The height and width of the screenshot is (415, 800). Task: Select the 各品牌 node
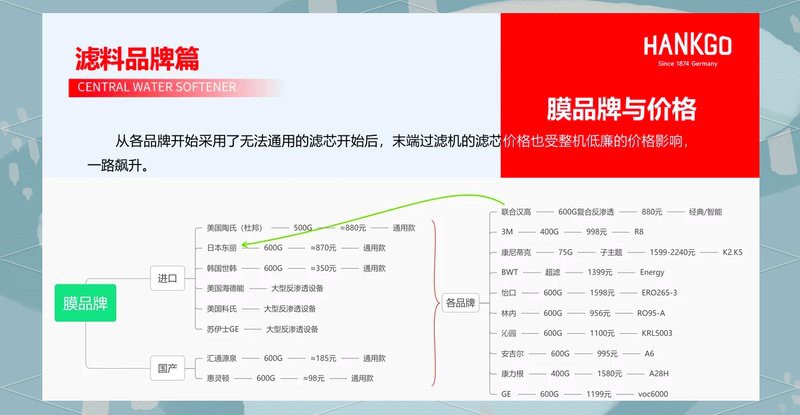[460, 303]
